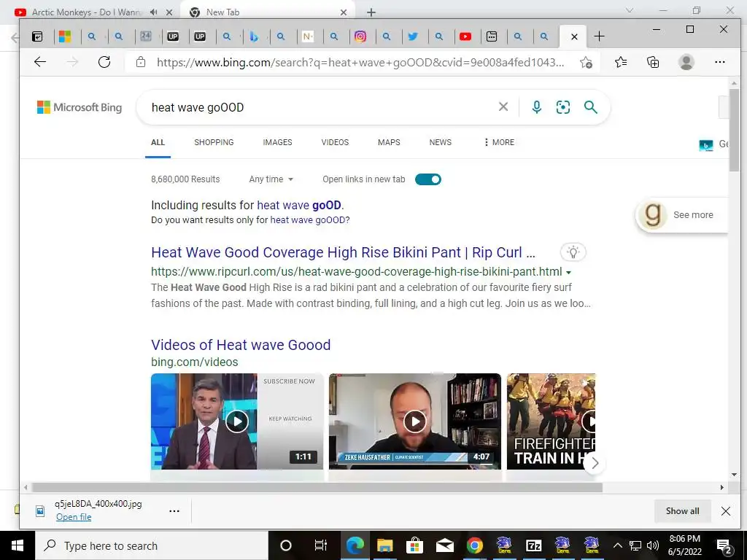
Task: Click the Edge address bar URL
Action: tap(360, 63)
